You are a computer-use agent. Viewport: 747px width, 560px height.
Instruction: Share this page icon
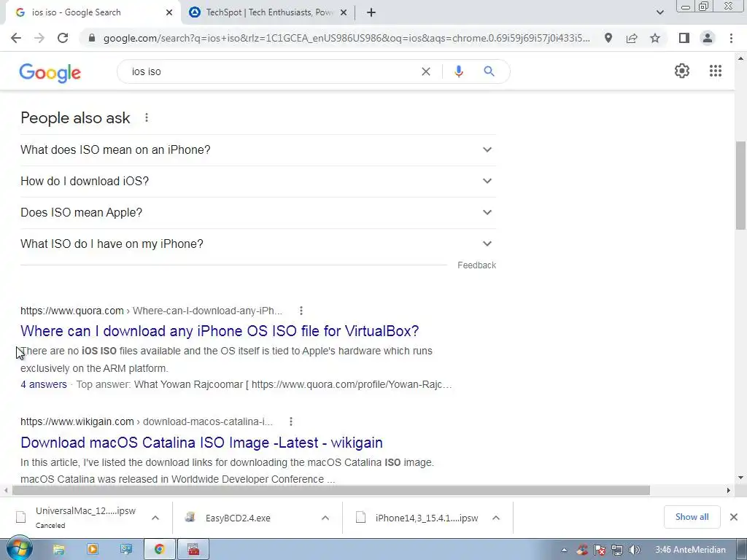[x=632, y=38]
